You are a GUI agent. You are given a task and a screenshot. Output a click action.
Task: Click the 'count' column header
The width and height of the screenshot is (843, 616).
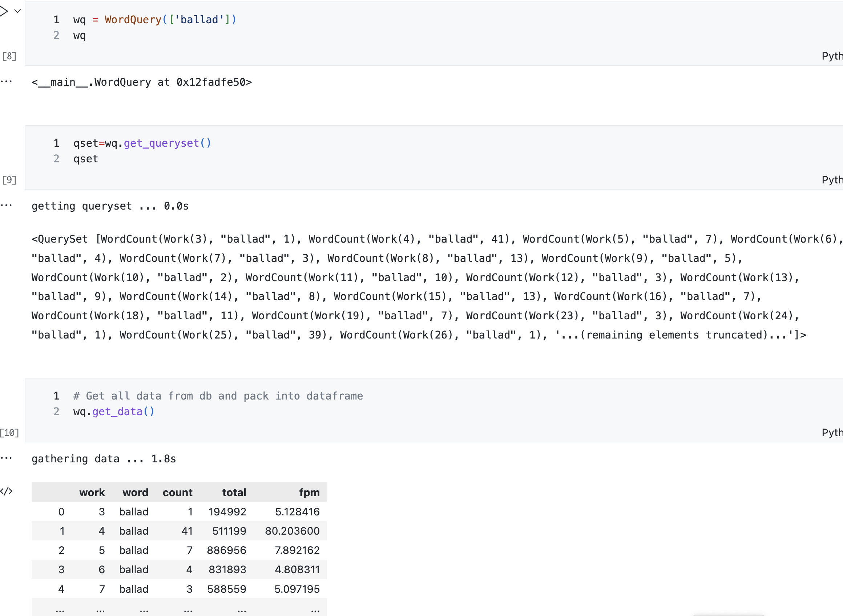click(x=178, y=492)
